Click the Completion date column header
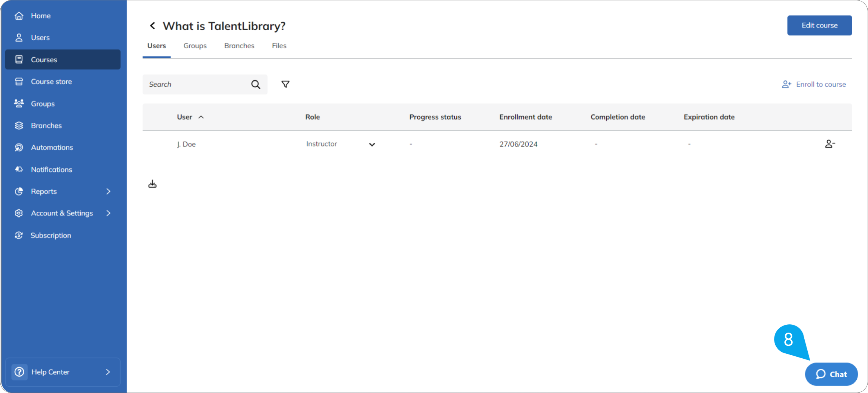 [x=618, y=117]
